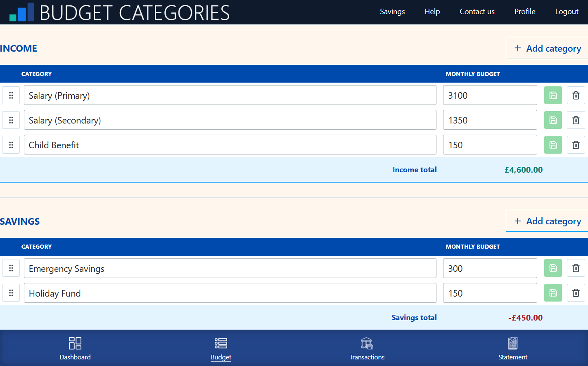Open the Help page

point(432,12)
